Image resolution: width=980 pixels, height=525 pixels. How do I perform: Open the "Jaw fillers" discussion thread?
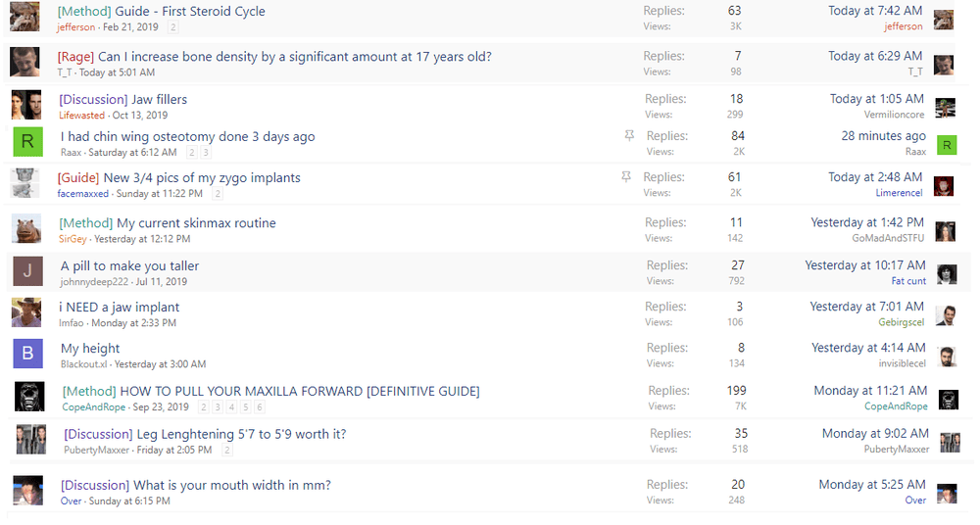[159, 99]
